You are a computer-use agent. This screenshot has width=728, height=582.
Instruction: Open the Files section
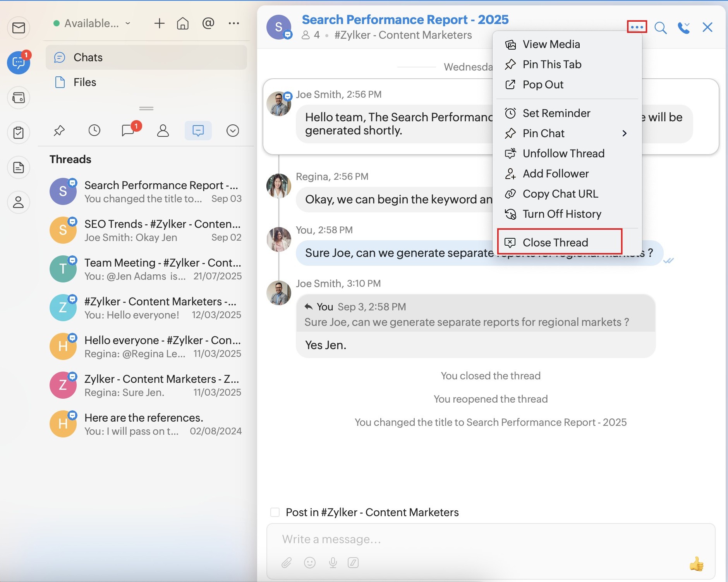click(85, 82)
